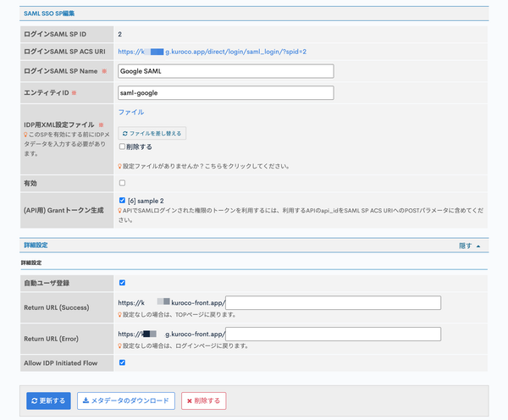Click the Return URL (Error) input field

pyautogui.click(x=333, y=334)
